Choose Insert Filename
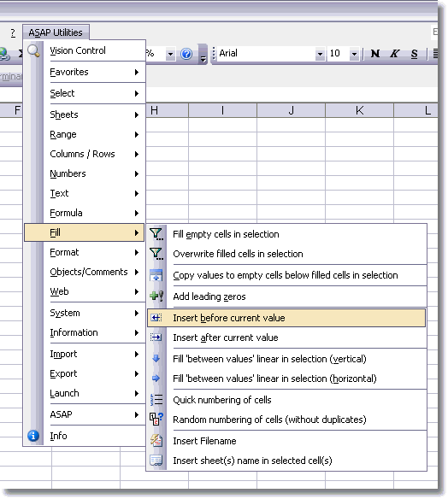The image size is (448, 499). pyautogui.click(x=286, y=441)
